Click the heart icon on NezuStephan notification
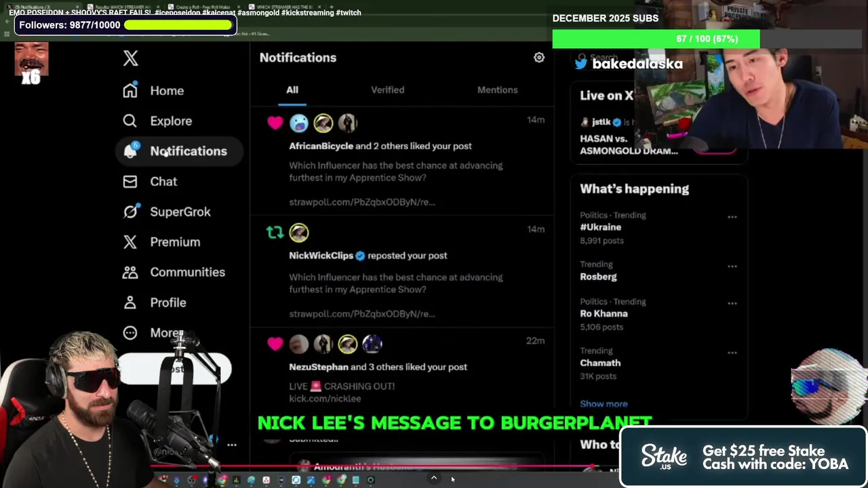The width and height of the screenshot is (868, 488). [x=275, y=344]
